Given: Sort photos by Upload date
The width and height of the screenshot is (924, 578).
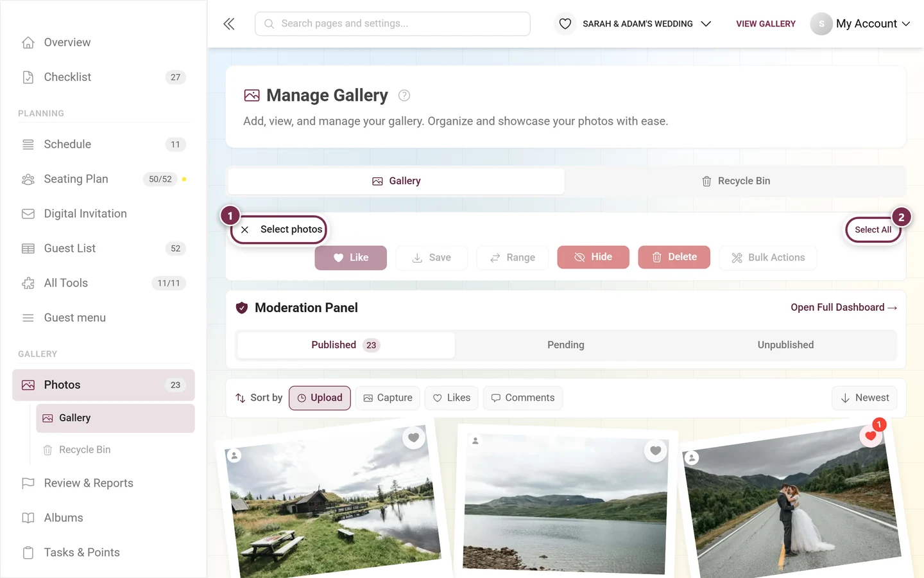Looking at the screenshot, I should (320, 398).
